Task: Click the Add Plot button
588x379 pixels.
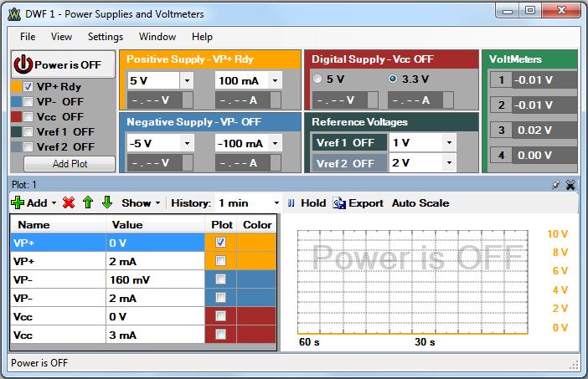Action: click(70, 164)
